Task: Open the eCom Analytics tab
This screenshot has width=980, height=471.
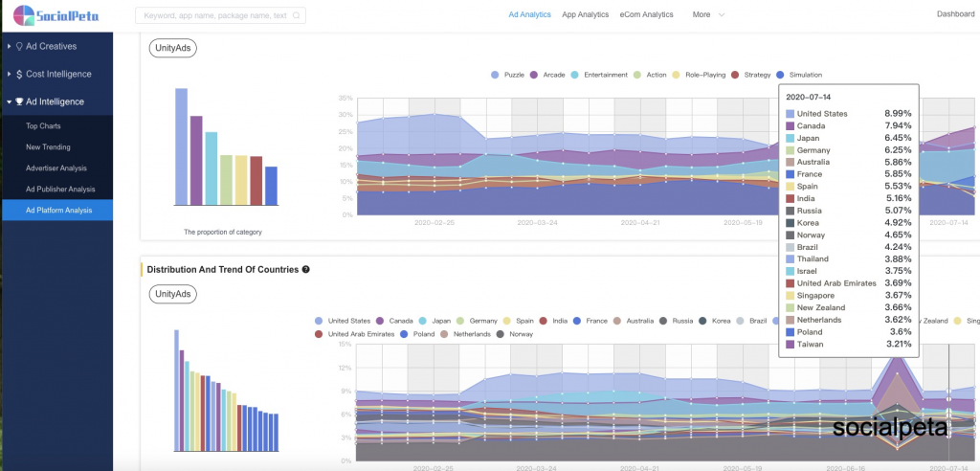Action: click(x=646, y=14)
